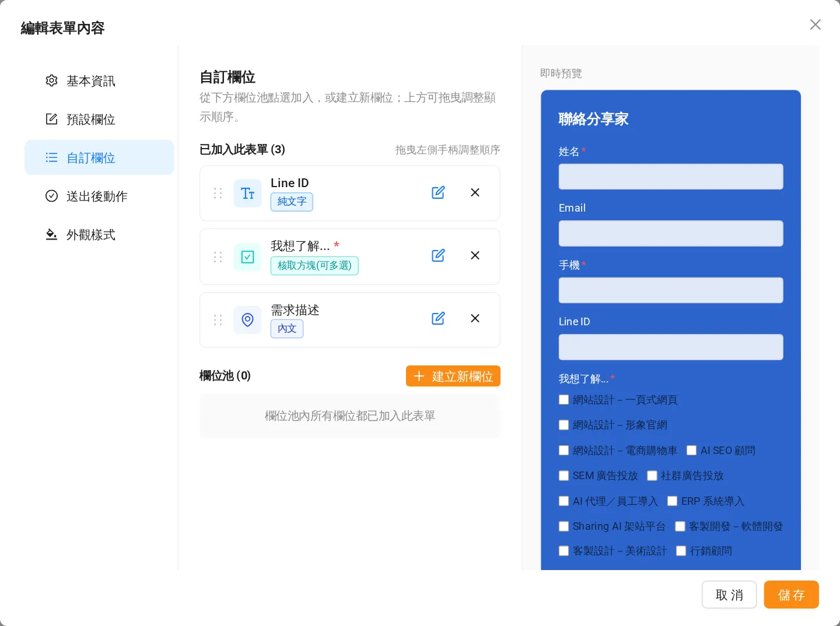Click the text type icon for Line ID
Image resolution: width=840 pixels, height=626 pixels.
pos(247,194)
